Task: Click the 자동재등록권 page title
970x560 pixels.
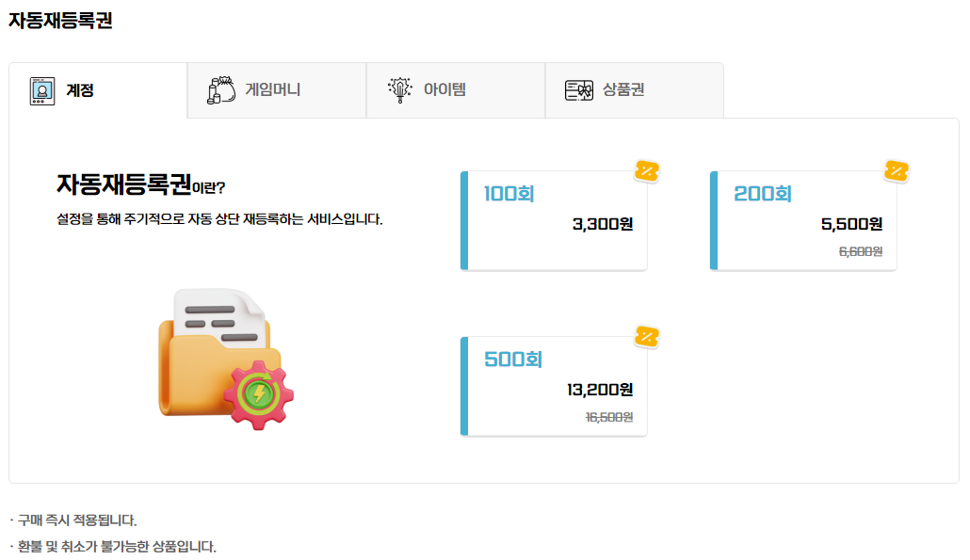Action: [x=60, y=21]
